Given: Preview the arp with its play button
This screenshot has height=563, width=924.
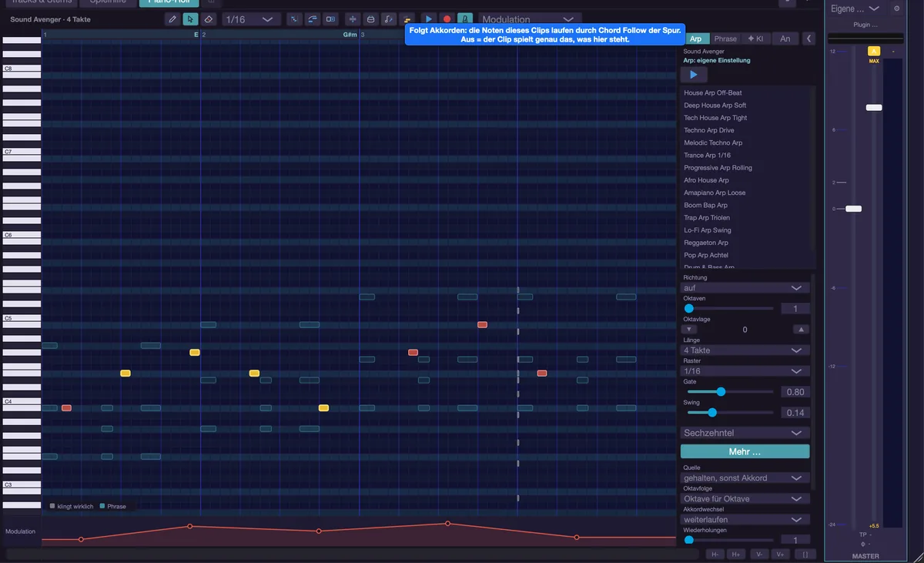Looking at the screenshot, I should 694,75.
